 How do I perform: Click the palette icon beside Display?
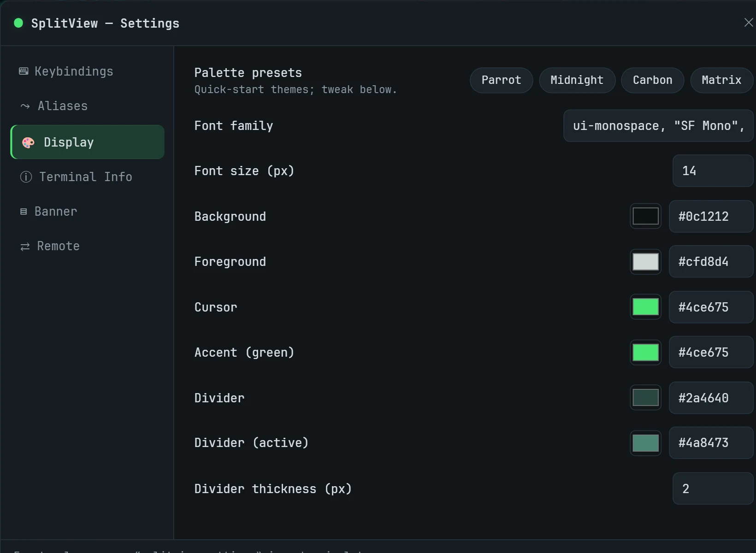tap(28, 142)
